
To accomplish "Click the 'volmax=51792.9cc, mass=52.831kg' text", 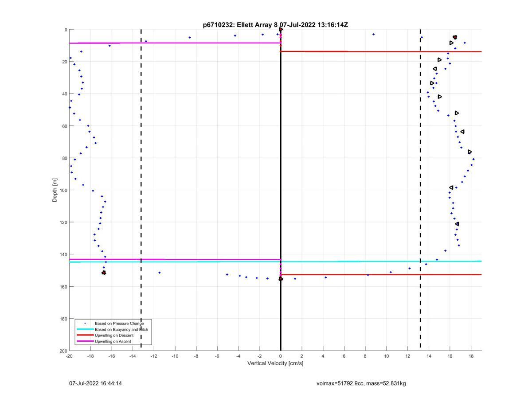I will 361,383.
